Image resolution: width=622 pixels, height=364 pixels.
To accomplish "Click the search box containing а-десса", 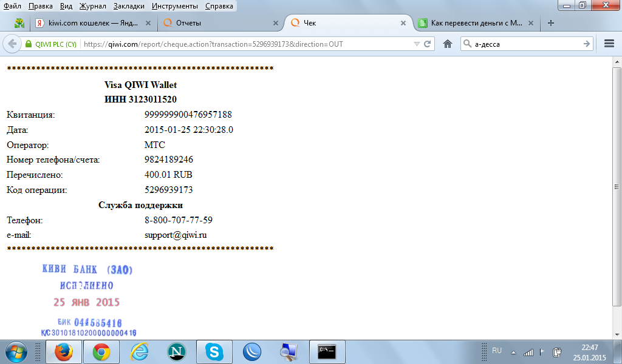I will 527,44.
